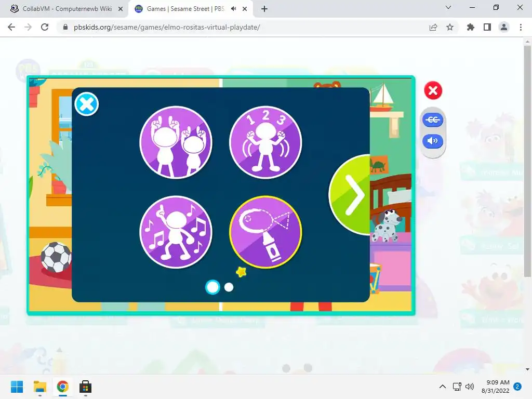Screen dimensions: 532x399
Task: Expand the tab search chevron
Action: [x=448, y=7]
